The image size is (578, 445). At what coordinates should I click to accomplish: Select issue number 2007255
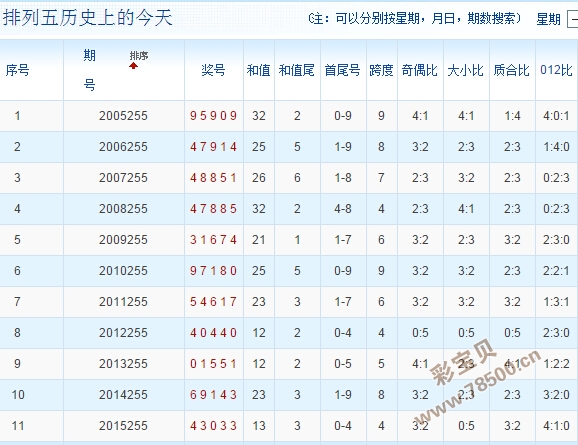click(123, 178)
